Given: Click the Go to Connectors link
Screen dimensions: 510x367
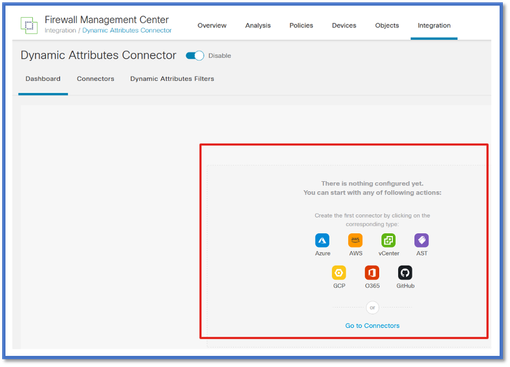Looking at the screenshot, I should click(372, 326).
